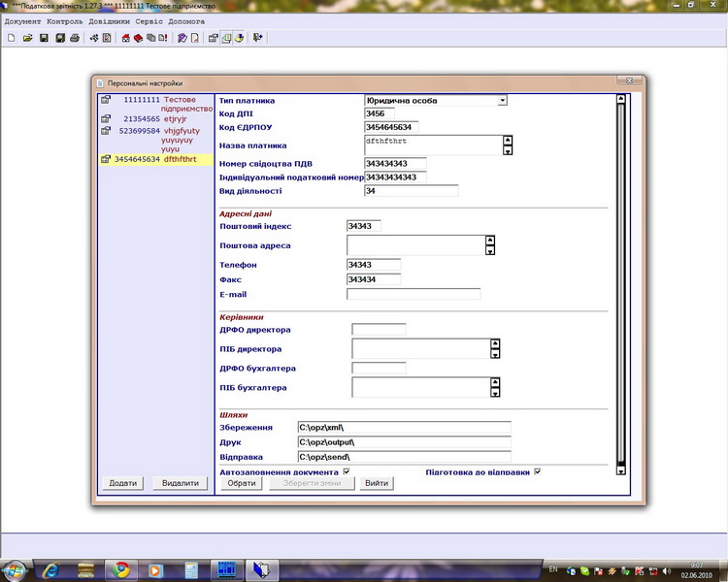This screenshot has height=582, width=728.
Task: Click the red house toolbar icon
Action: click(x=126, y=39)
